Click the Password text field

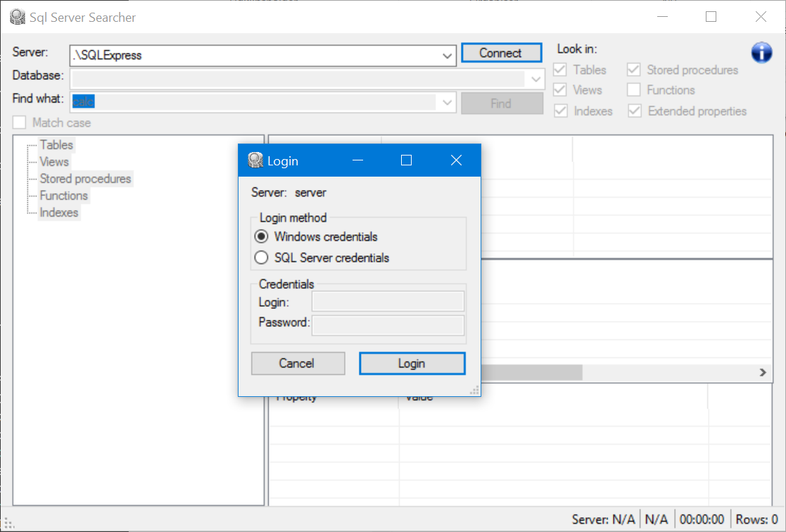pos(388,325)
